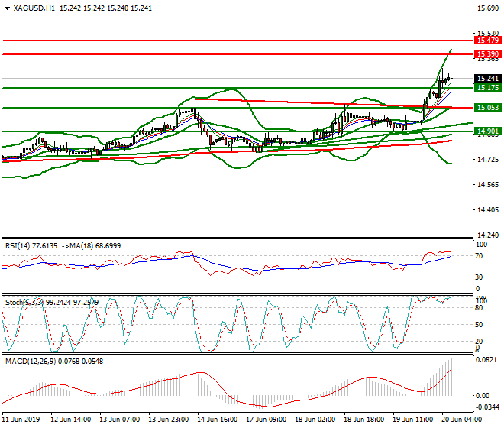Click the Stochastic 50 level scale value
Image resolution: width=504 pixels, height=428 pixels.
click(479, 325)
